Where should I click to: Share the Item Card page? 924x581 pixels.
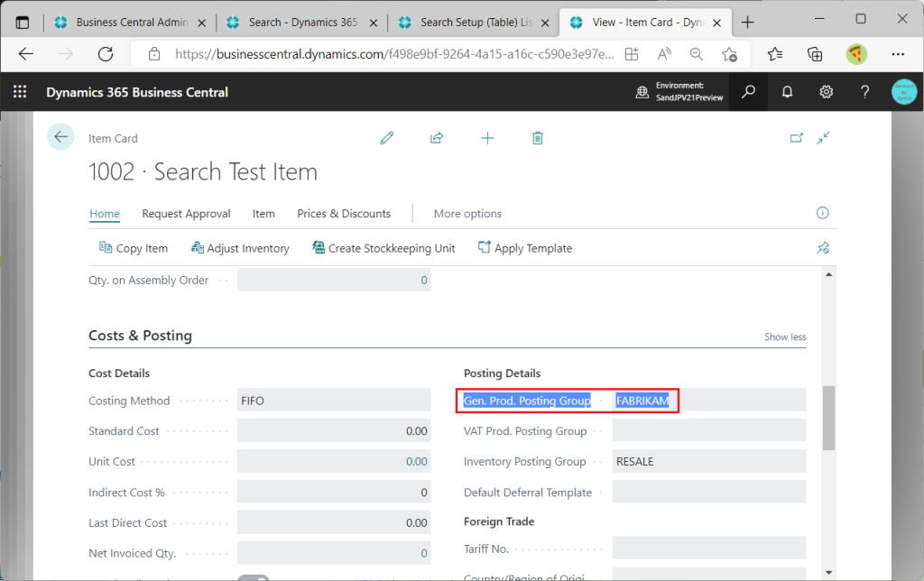(437, 138)
